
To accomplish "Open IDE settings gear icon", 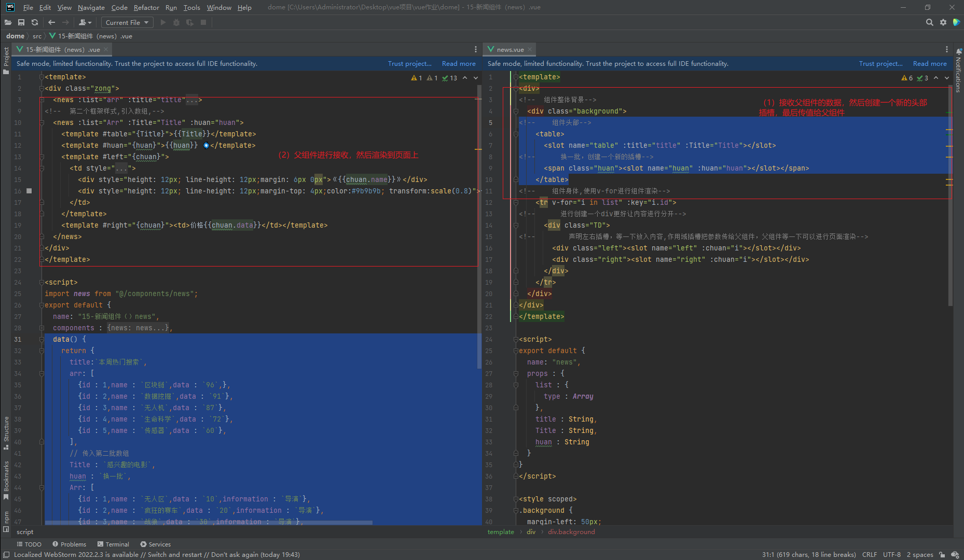I will (943, 22).
